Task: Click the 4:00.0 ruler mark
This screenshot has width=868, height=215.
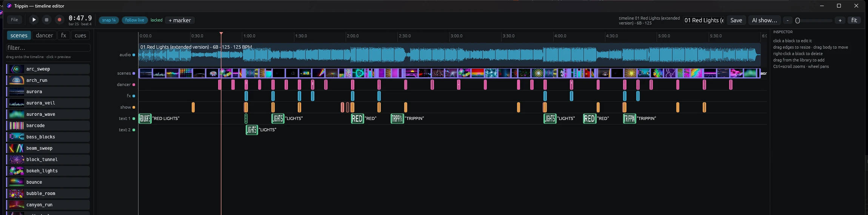Action: pyautogui.click(x=560, y=36)
